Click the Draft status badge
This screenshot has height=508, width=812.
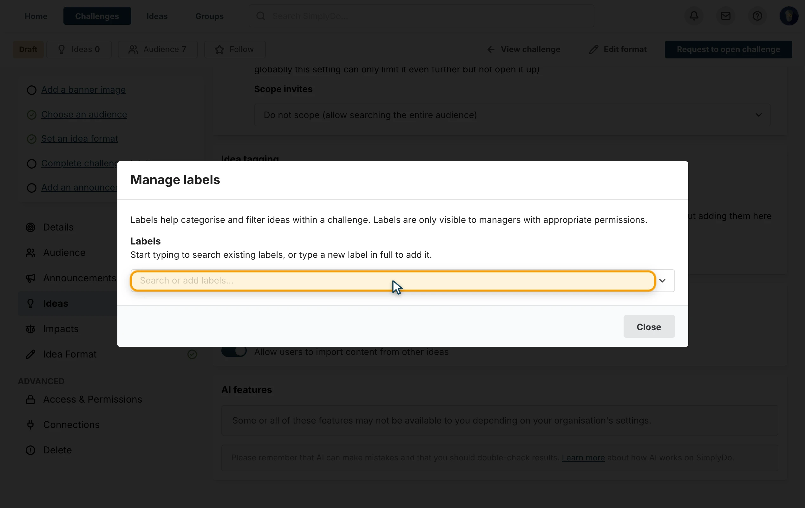pyautogui.click(x=28, y=50)
